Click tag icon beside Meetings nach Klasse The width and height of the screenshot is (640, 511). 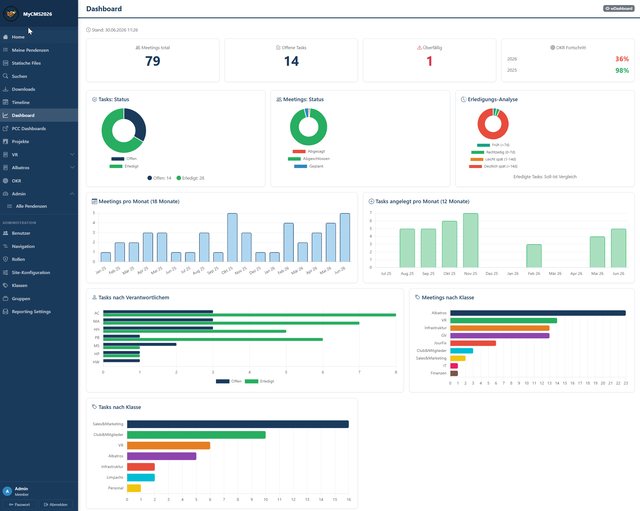tap(418, 298)
